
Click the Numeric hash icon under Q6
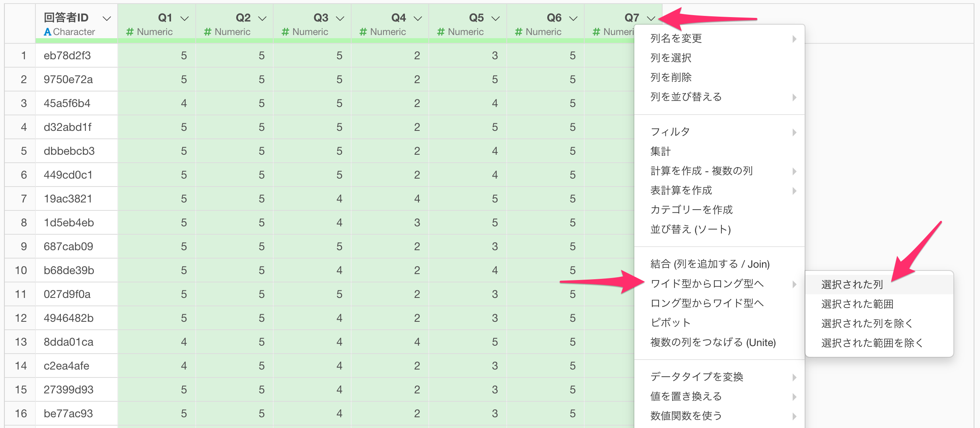519,32
